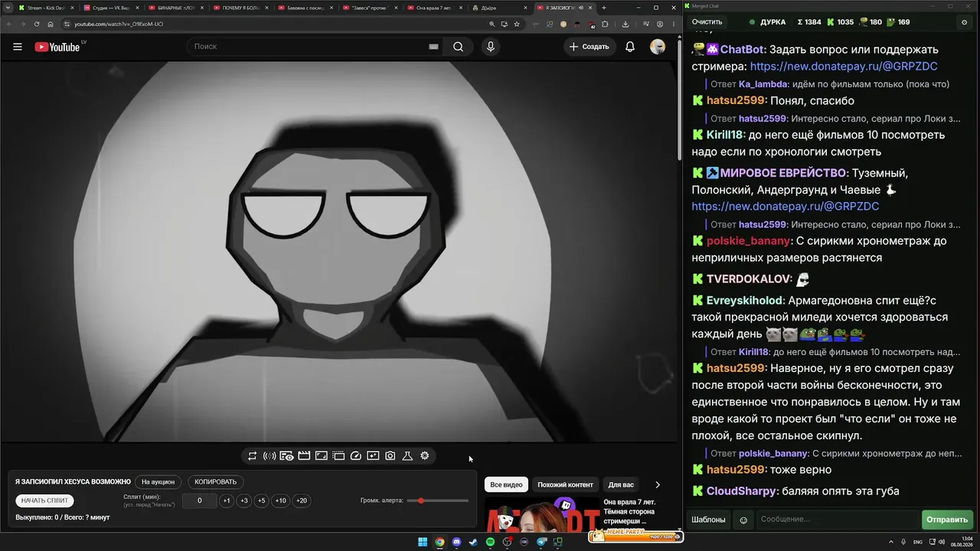Take a screenshot with the camera icon

[x=390, y=456]
